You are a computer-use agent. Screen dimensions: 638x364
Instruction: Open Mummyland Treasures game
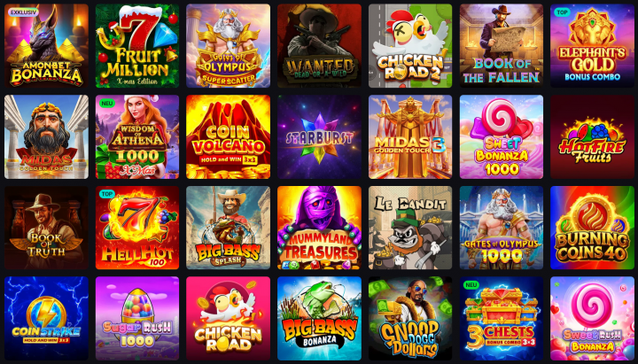pyautogui.click(x=319, y=228)
